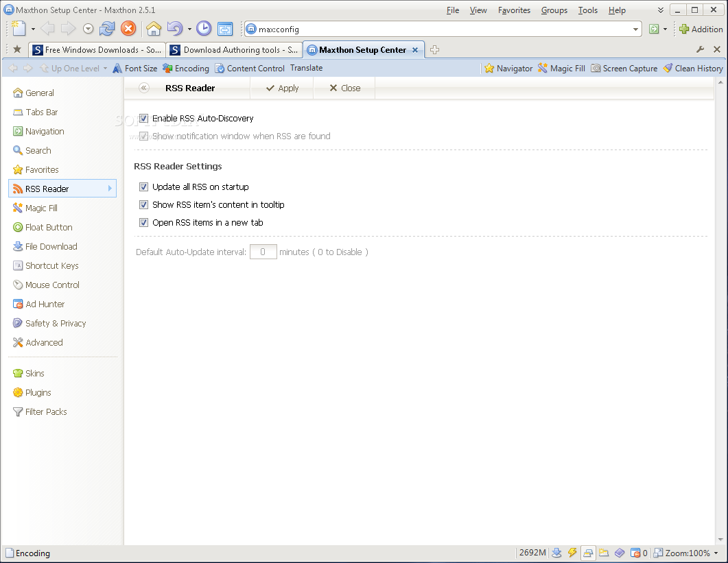Expand the Undo closed tabs dropdown arrow
The image size is (728, 563).
(189, 29)
